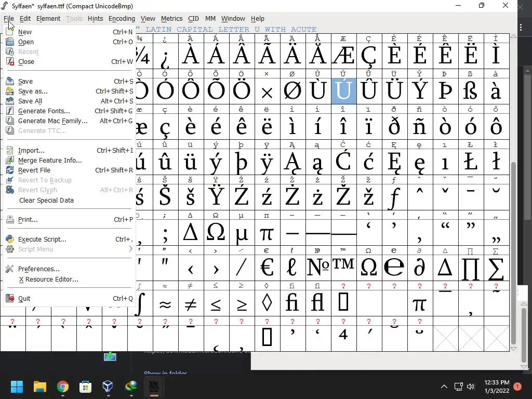Select the Ž capital glyph cell
The image size is (532, 399).
pyautogui.click(x=344, y=197)
